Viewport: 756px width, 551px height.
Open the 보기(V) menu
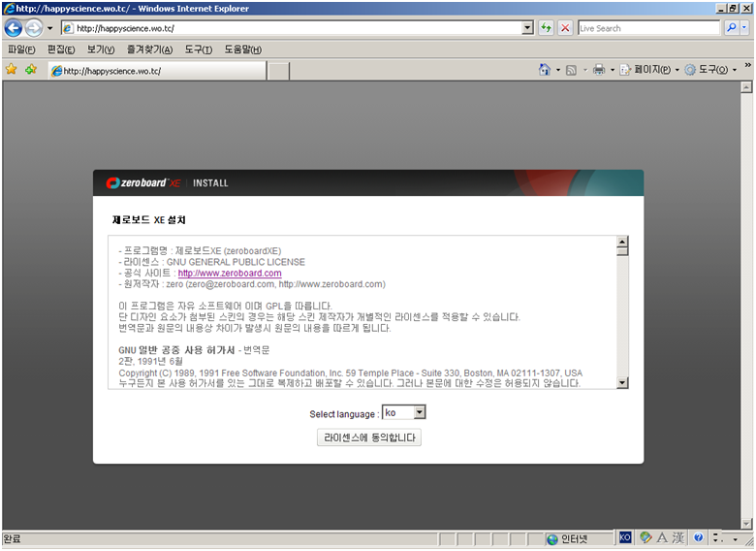click(x=101, y=49)
